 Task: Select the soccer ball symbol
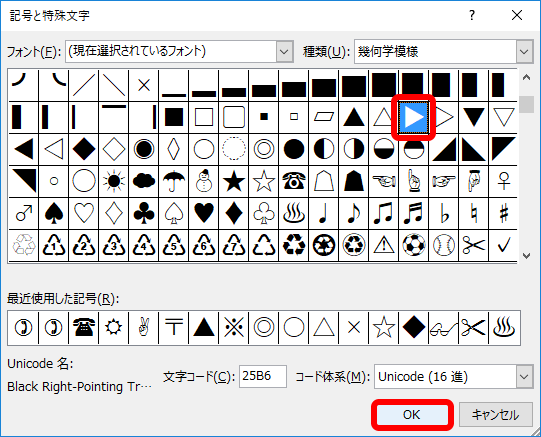(413, 245)
